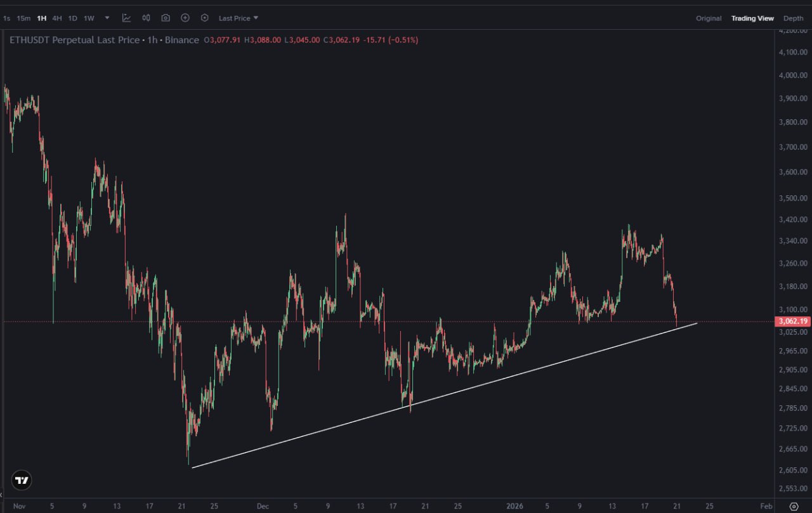
Task: Click the TradingView logo watermark
Action: tap(21, 480)
